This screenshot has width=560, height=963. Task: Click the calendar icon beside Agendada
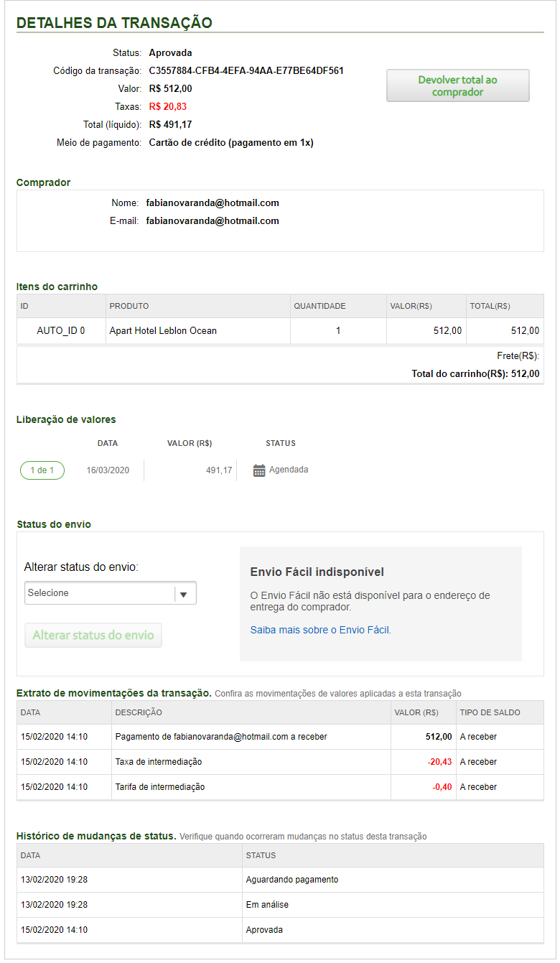[x=259, y=470]
